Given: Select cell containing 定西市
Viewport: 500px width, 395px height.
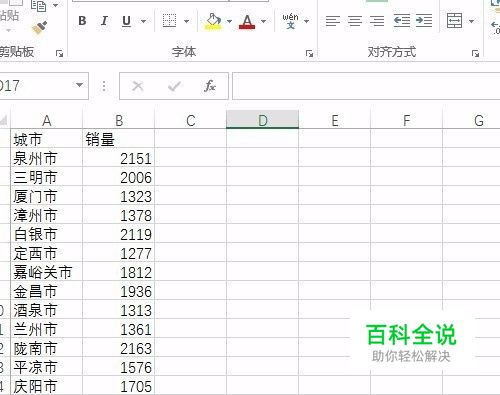Looking at the screenshot, I should (x=47, y=253).
